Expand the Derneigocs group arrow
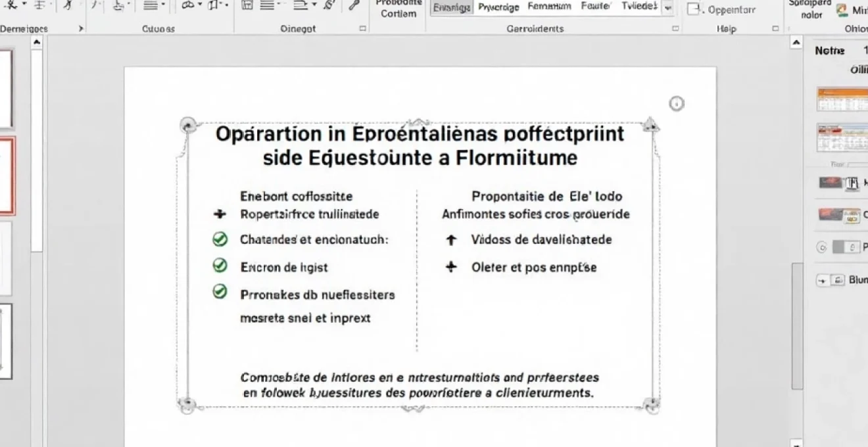Viewport: 868px width, 447px height. click(81, 29)
